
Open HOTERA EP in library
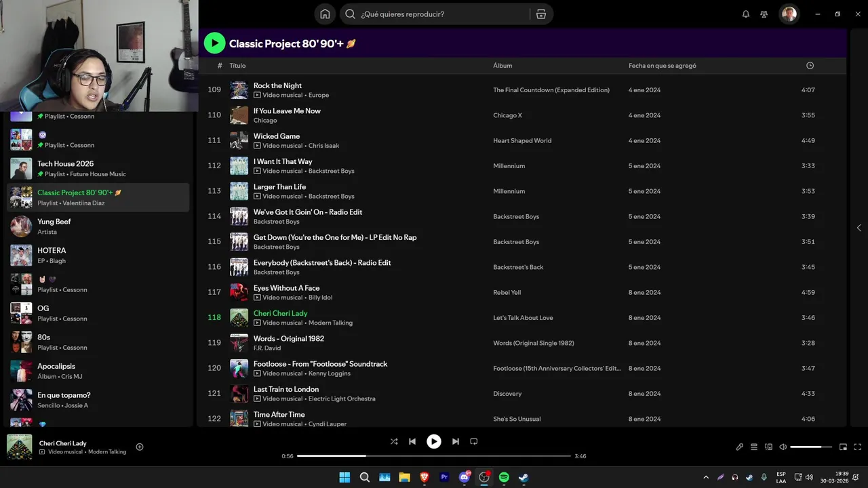coord(98,256)
